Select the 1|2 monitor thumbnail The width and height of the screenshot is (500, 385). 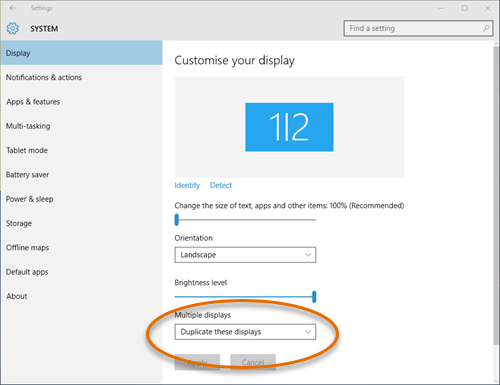pyautogui.click(x=289, y=127)
